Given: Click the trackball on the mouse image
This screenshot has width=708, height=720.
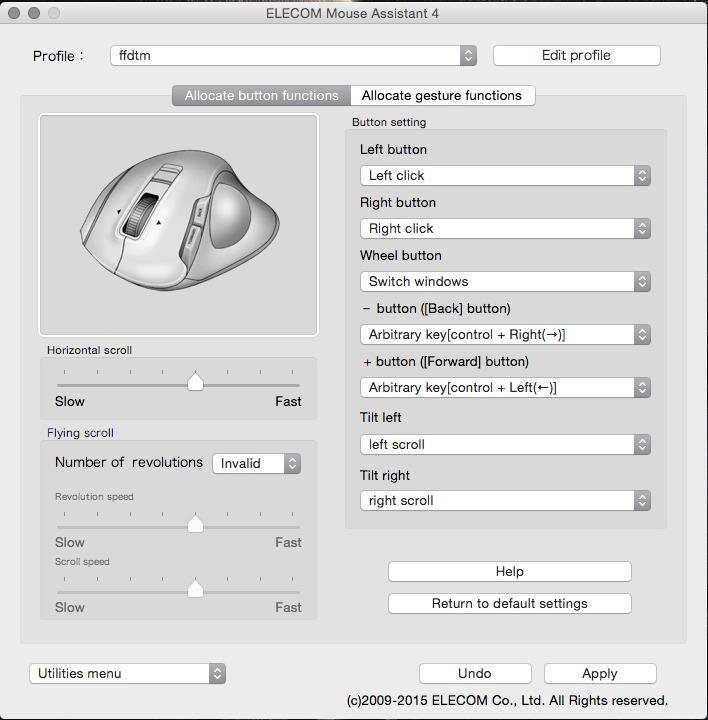Looking at the screenshot, I should point(230,216).
